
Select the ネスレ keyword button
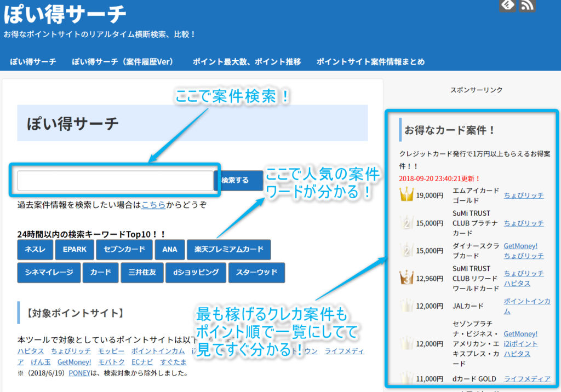click(x=35, y=250)
